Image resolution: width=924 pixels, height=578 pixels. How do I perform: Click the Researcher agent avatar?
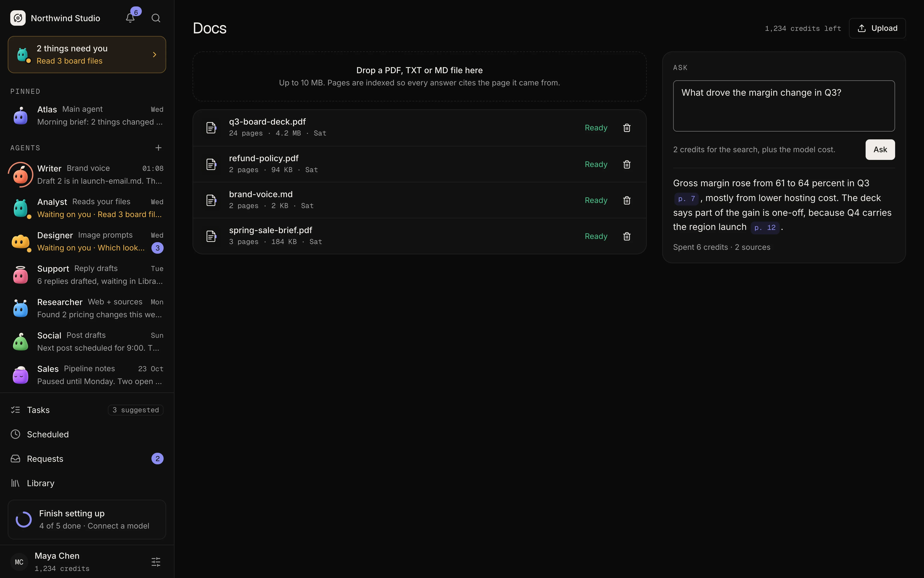(x=21, y=308)
